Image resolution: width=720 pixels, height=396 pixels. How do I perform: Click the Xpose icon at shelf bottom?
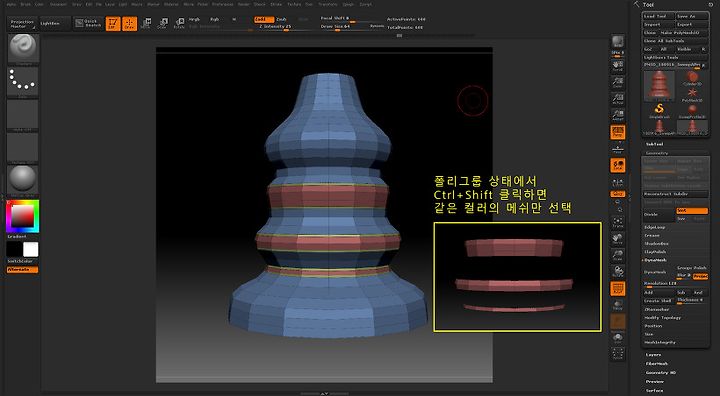click(x=618, y=354)
